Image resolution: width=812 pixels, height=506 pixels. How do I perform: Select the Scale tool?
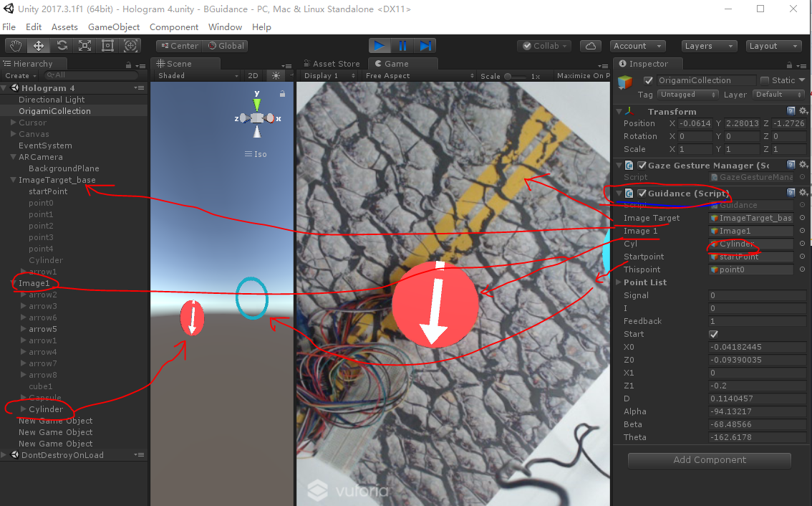(86, 45)
